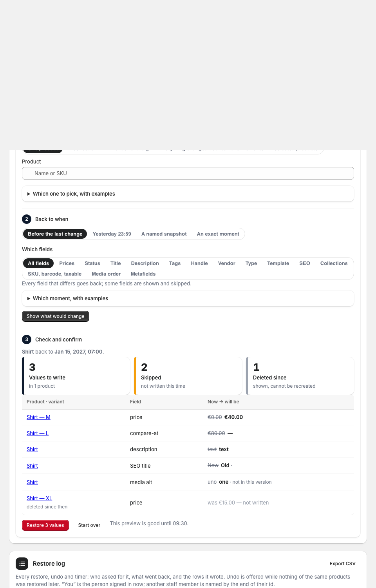Click 'was €15.00 — not written' text
This screenshot has width=376, height=588.
(x=238, y=503)
